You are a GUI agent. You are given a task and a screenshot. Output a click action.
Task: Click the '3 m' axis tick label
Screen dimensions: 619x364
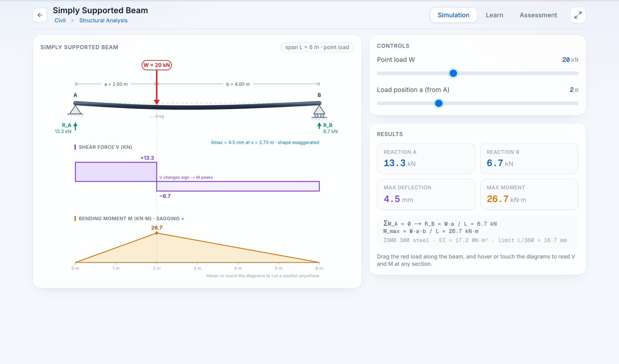197,268
